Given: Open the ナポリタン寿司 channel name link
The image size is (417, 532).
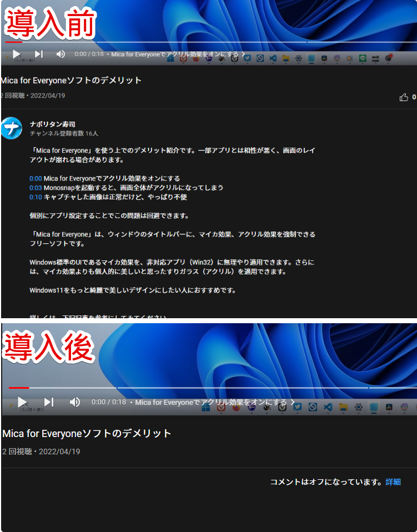Looking at the screenshot, I should coord(53,124).
